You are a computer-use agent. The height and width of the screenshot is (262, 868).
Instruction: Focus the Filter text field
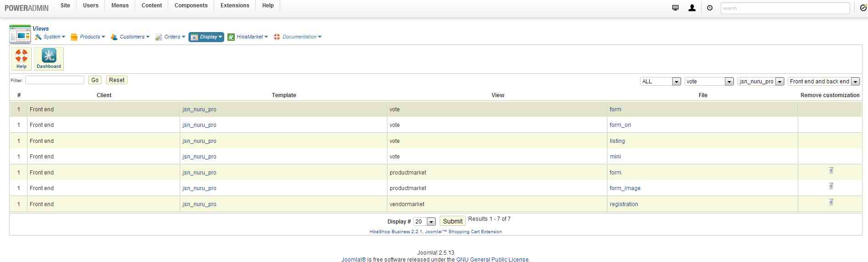click(x=55, y=80)
